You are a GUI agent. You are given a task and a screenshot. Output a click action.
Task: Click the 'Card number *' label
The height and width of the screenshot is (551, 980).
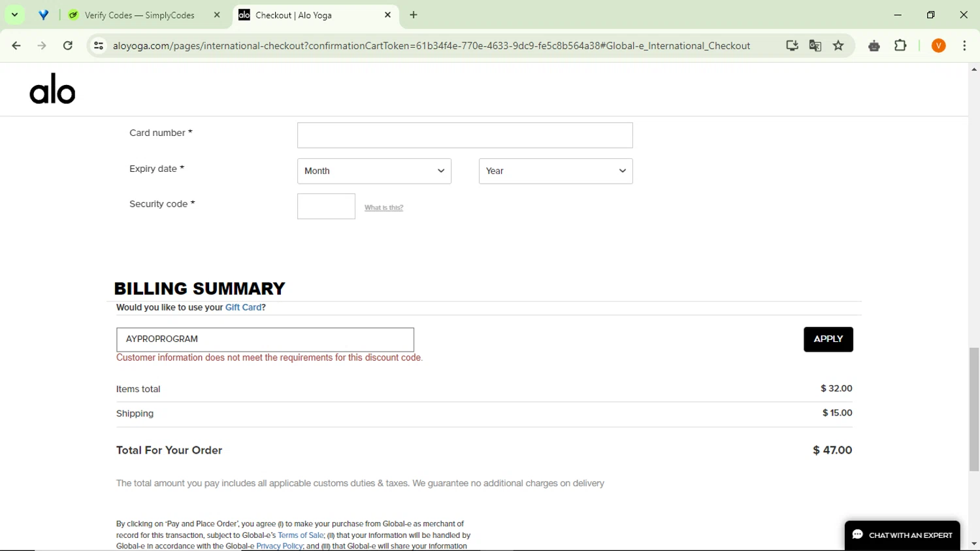(x=161, y=133)
